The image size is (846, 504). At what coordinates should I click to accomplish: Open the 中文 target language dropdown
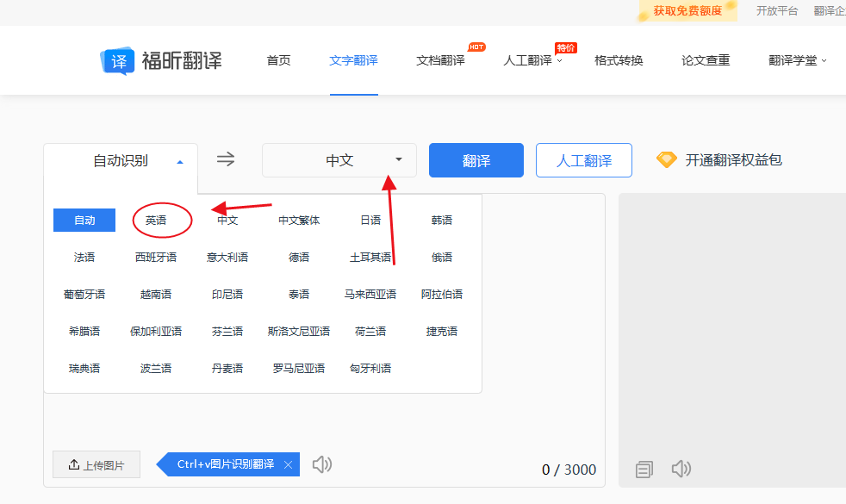click(x=339, y=159)
